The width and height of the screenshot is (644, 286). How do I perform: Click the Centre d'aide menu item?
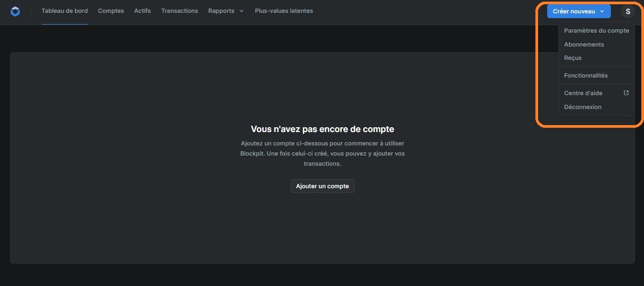[583, 93]
